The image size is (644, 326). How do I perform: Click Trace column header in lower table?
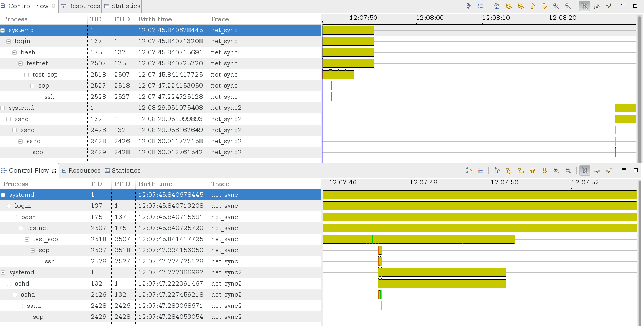220,184
